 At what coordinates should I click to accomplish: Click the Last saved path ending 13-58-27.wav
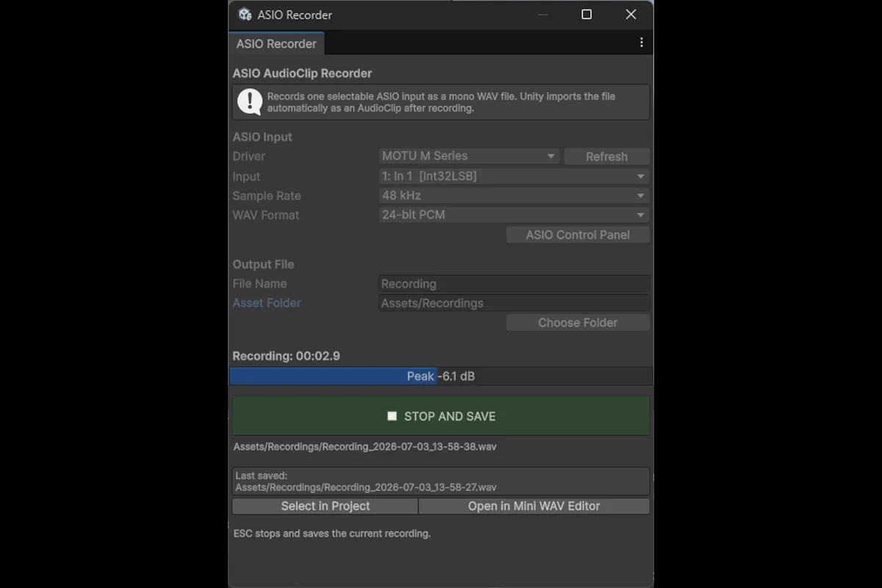pyautogui.click(x=366, y=487)
